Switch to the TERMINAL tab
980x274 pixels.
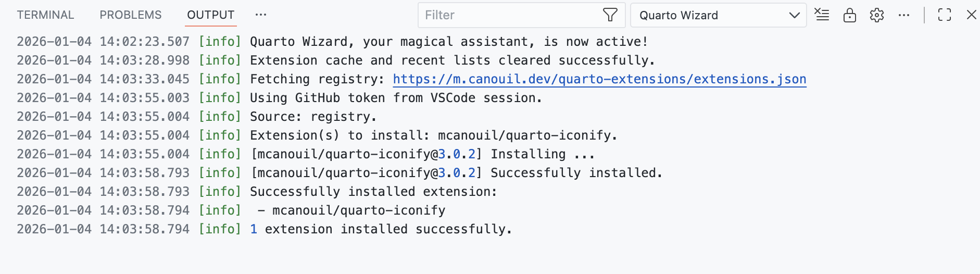(45, 15)
